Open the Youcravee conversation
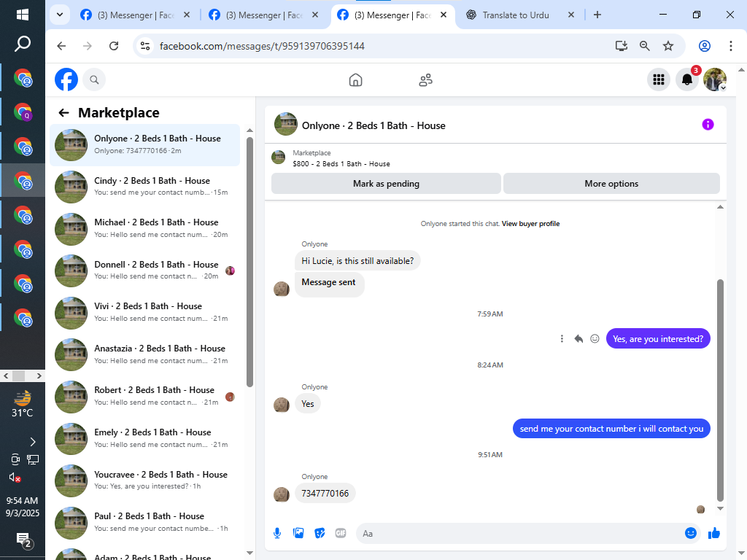 [x=145, y=480]
